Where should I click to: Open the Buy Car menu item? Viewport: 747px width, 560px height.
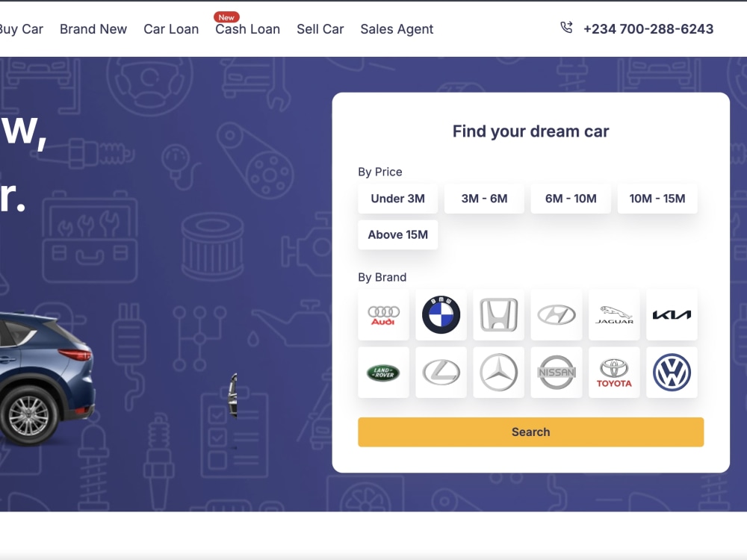point(22,29)
